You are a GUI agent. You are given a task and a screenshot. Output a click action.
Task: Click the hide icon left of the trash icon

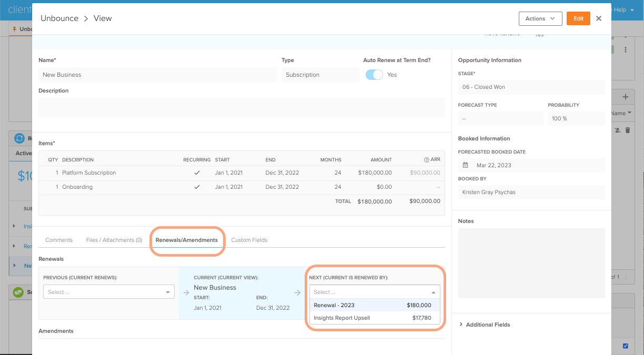click(x=618, y=130)
